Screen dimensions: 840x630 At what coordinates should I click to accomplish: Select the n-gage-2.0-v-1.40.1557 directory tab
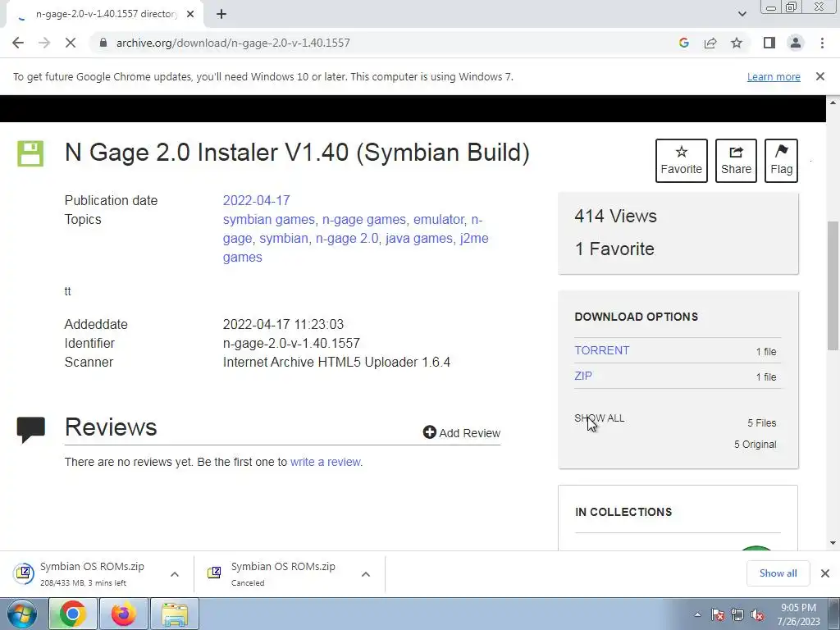[104, 15]
